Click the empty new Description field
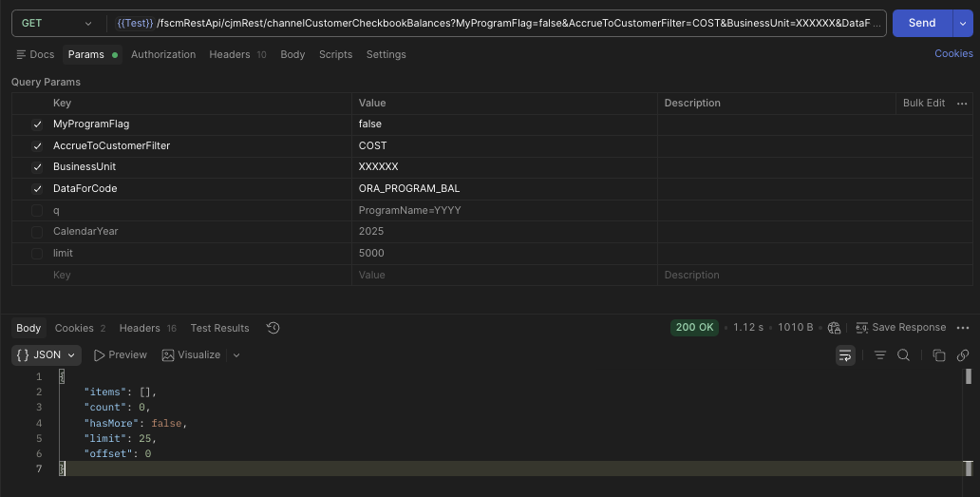980x497 pixels. 815,275
